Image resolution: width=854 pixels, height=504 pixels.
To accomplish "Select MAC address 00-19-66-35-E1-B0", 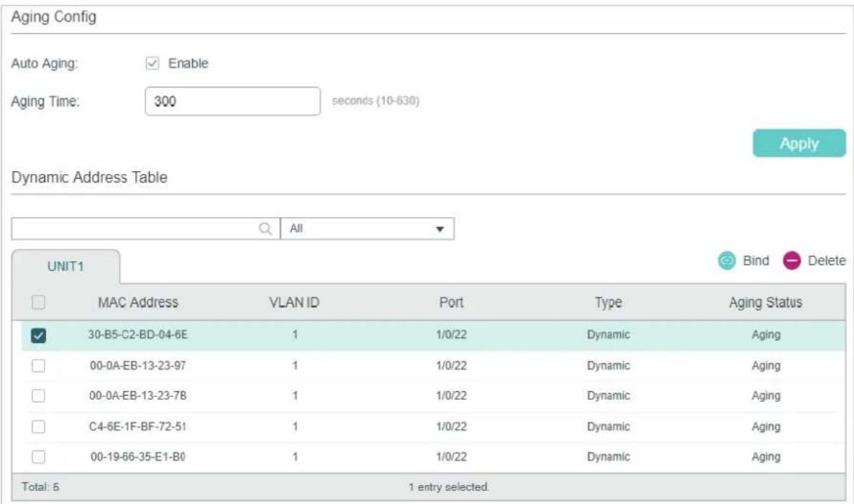I will 138,457.
